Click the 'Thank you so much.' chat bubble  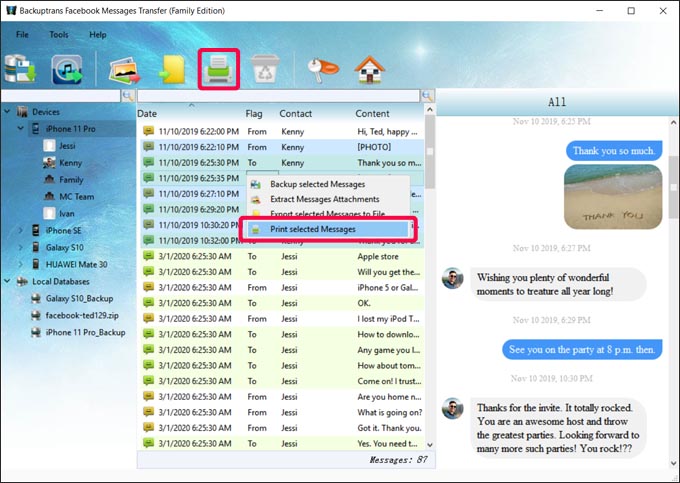coord(614,150)
